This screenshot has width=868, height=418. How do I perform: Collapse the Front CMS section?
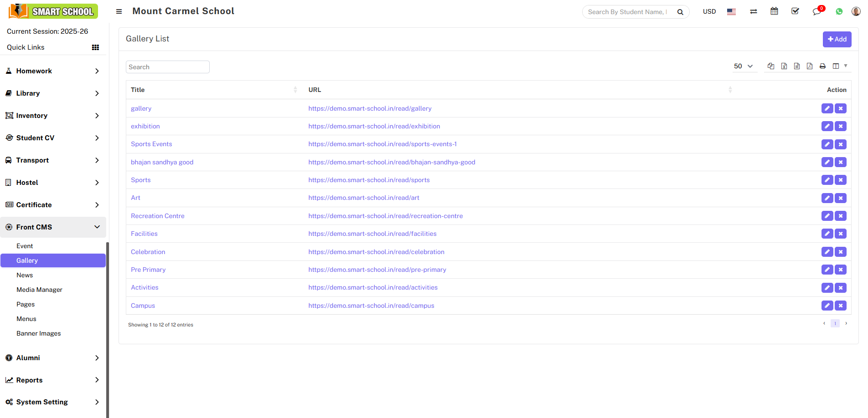tap(53, 227)
